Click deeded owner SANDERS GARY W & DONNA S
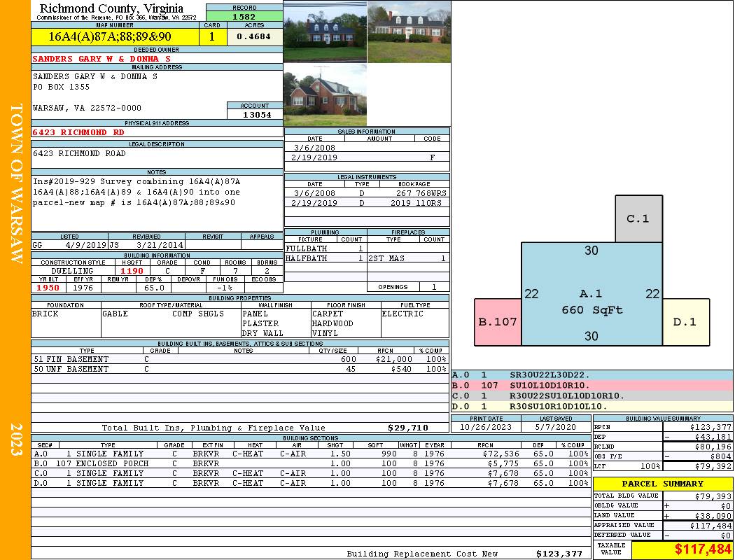735x560 pixels. 101,59
